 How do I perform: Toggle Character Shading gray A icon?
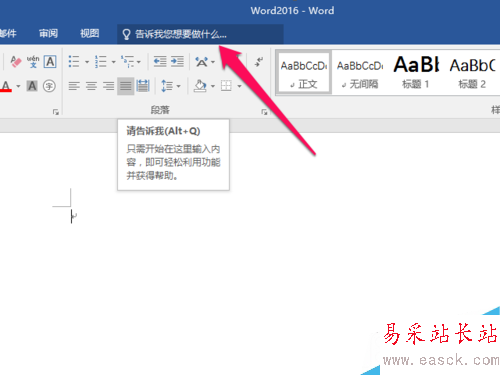32,86
